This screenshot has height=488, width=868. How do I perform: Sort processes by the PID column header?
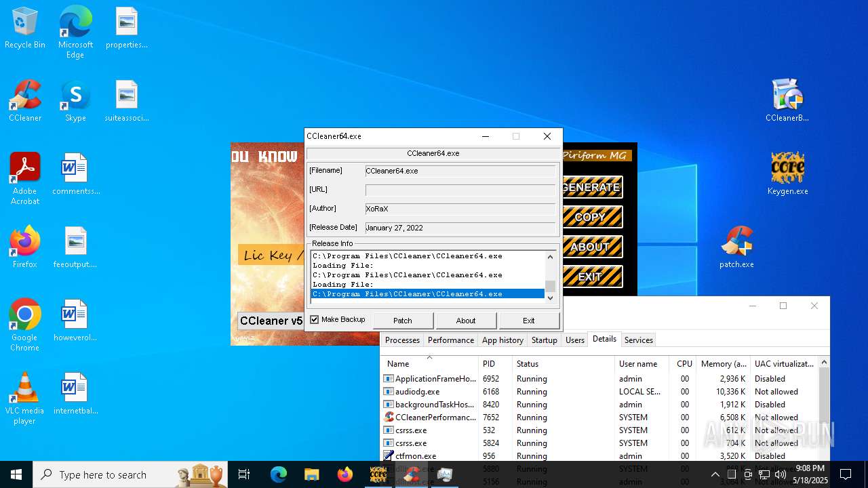point(495,364)
